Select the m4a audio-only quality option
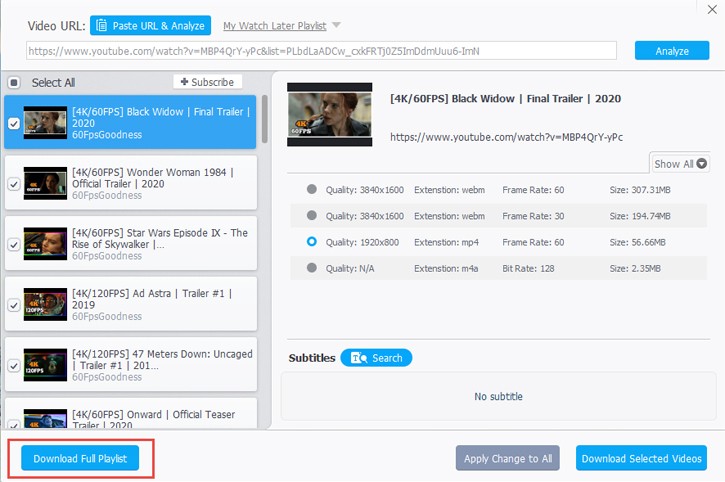 (312, 268)
